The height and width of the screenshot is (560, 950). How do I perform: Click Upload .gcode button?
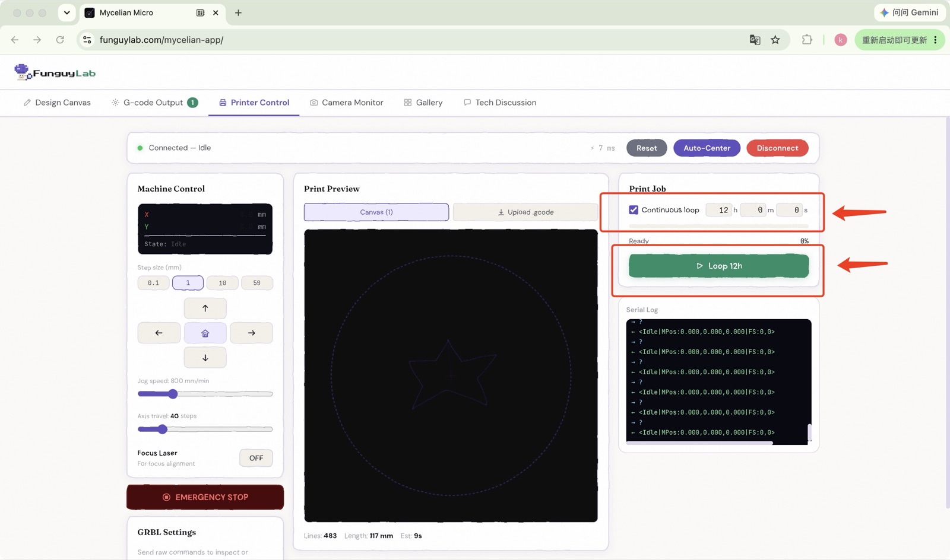pyautogui.click(x=525, y=212)
